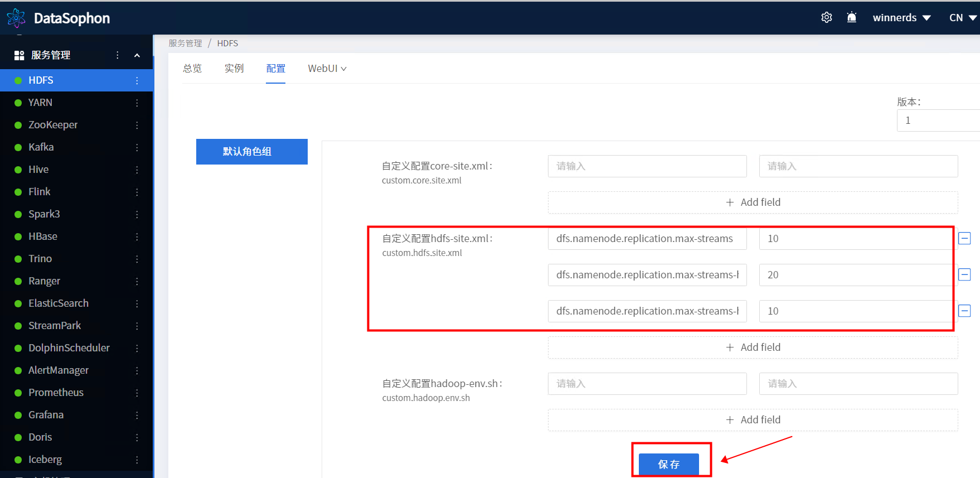
Task: Switch to the 总览 tab
Action: (x=192, y=69)
